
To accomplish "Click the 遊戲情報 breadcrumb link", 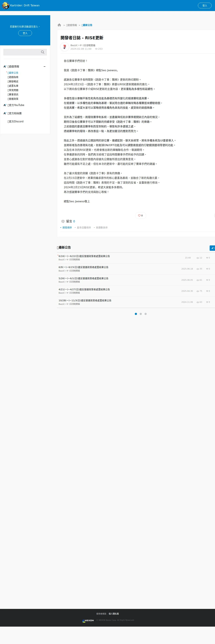I will pyautogui.click(x=72, y=25).
